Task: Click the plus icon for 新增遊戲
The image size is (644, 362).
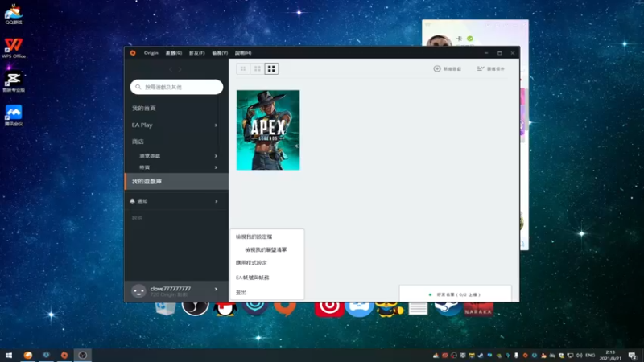Action: tap(437, 68)
